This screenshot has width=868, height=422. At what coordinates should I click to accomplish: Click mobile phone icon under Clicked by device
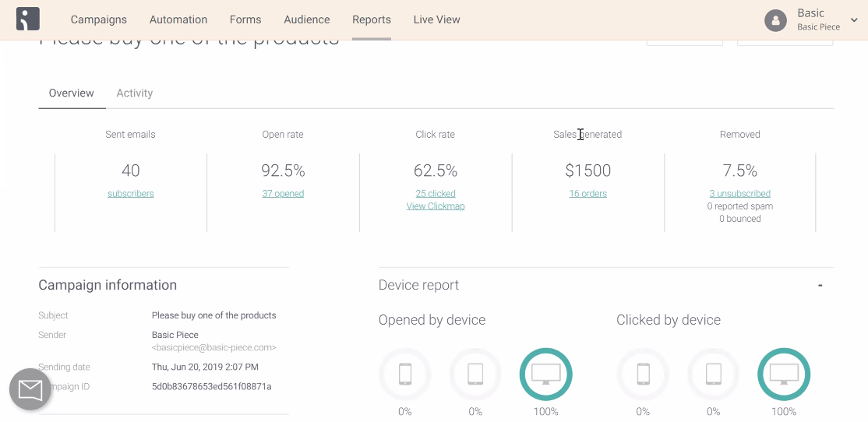pos(643,375)
